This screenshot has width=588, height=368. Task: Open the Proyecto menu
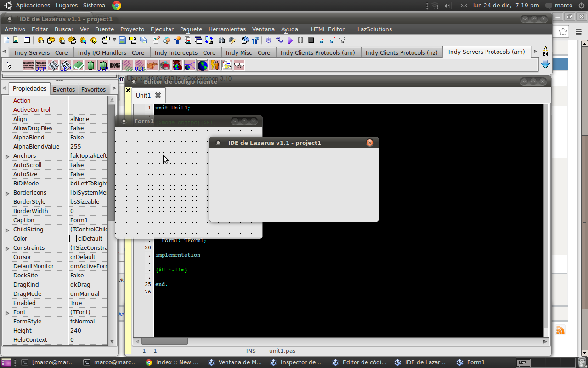coord(132,29)
